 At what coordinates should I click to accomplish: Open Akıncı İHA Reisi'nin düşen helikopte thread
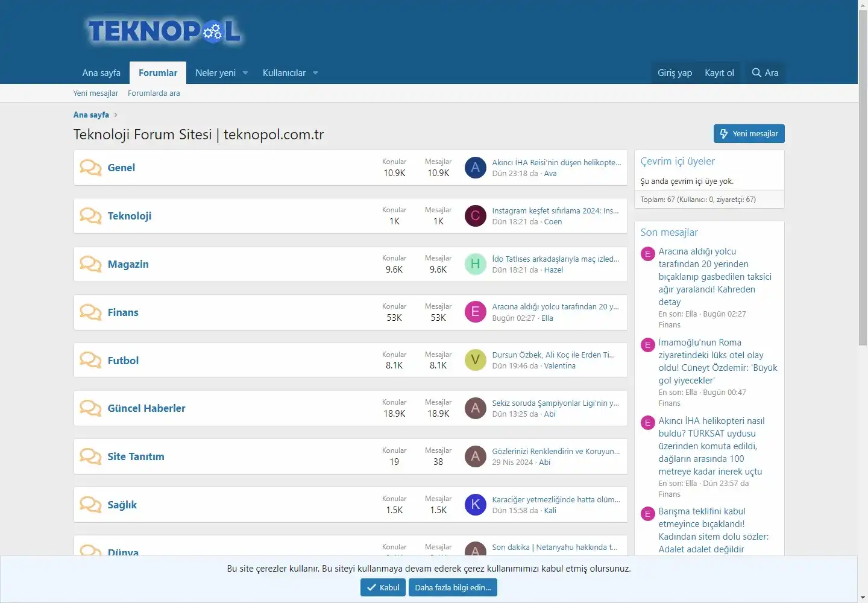tap(556, 162)
